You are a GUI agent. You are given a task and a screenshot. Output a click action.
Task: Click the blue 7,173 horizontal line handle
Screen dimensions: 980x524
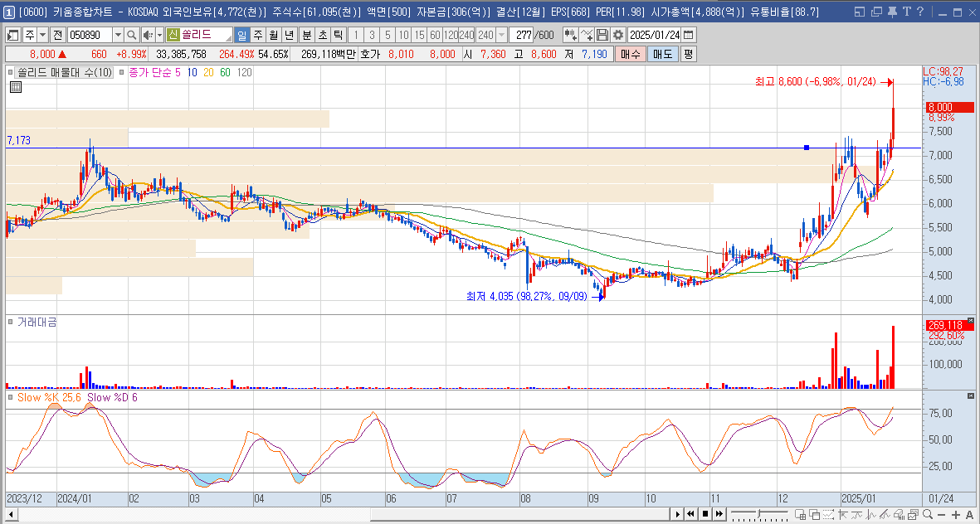pyautogui.click(x=807, y=148)
